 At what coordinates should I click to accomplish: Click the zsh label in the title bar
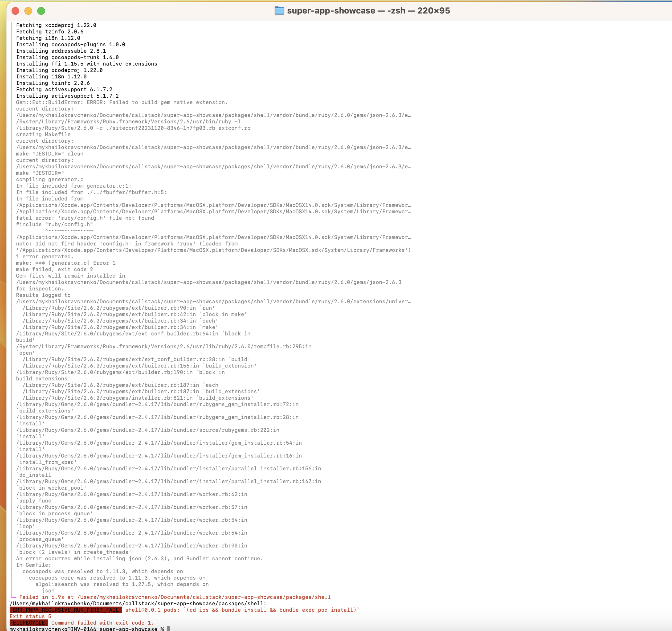coord(396,11)
